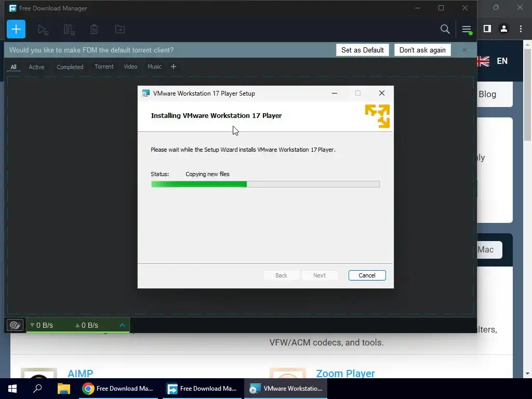
Task: Open Zoom Player link on webpage
Action: coord(345,373)
